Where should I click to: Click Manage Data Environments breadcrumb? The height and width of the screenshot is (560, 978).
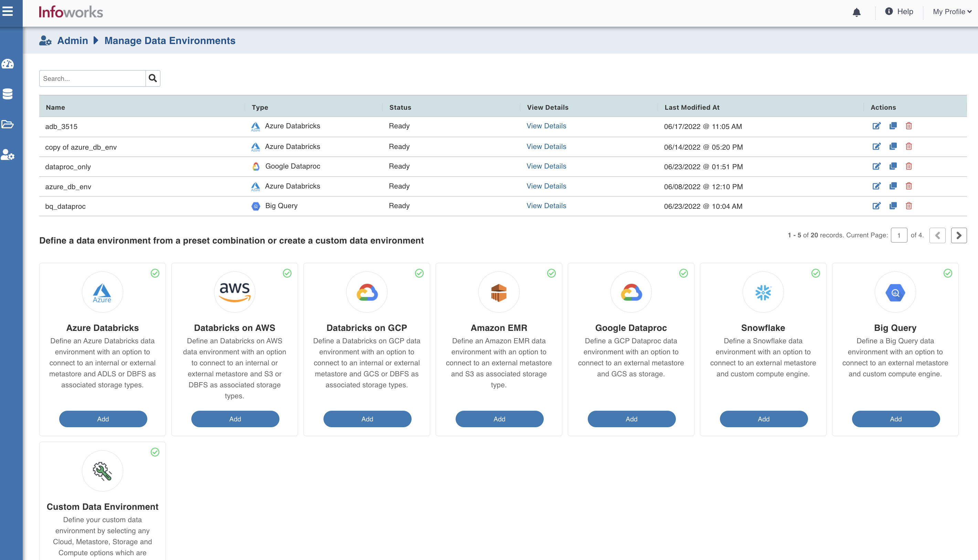(x=170, y=40)
